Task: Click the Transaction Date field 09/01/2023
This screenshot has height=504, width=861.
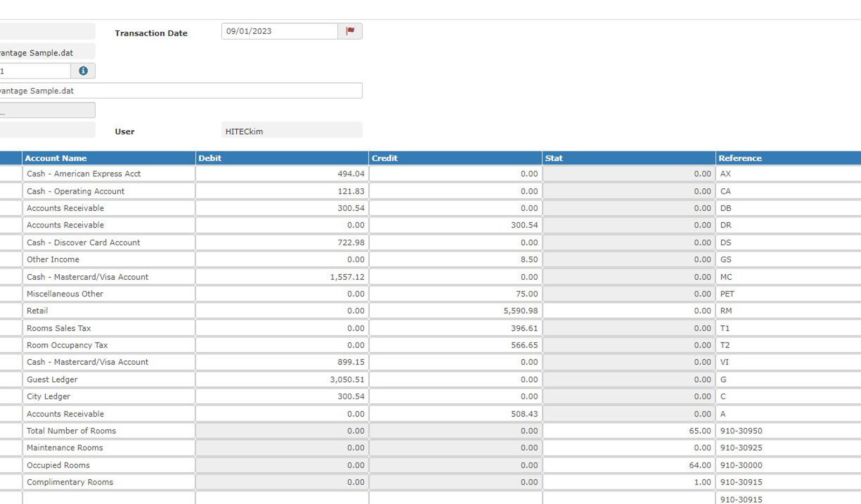Action: [280, 31]
